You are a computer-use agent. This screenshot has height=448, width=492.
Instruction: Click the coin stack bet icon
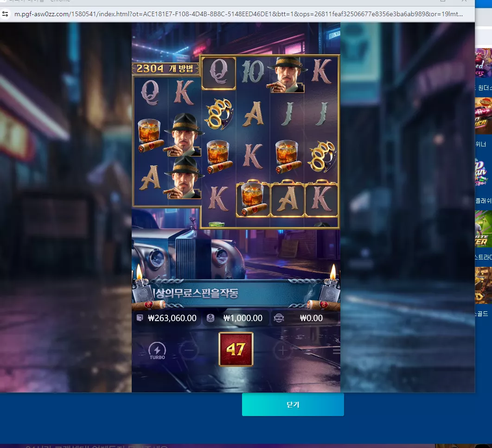tap(211, 318)
